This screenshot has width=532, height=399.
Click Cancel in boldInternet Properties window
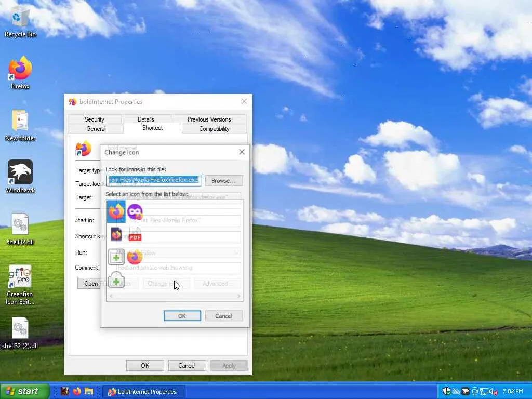(x=187, y=365)
